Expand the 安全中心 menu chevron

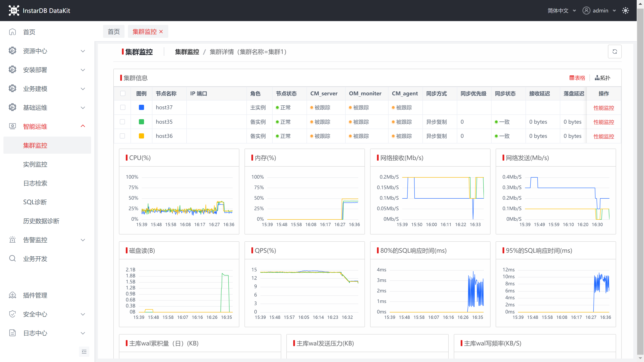(83, 314)
